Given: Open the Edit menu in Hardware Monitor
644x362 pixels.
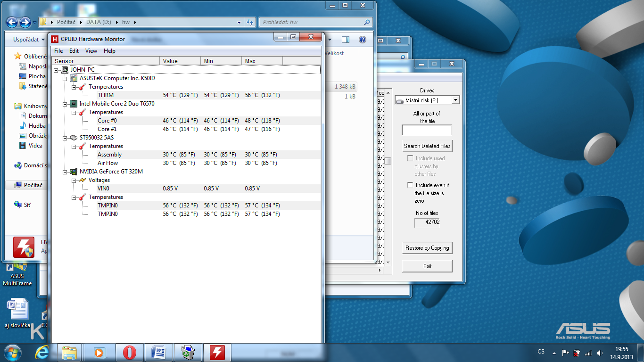Looking at the screenshot, I should [x=74, y=51].
